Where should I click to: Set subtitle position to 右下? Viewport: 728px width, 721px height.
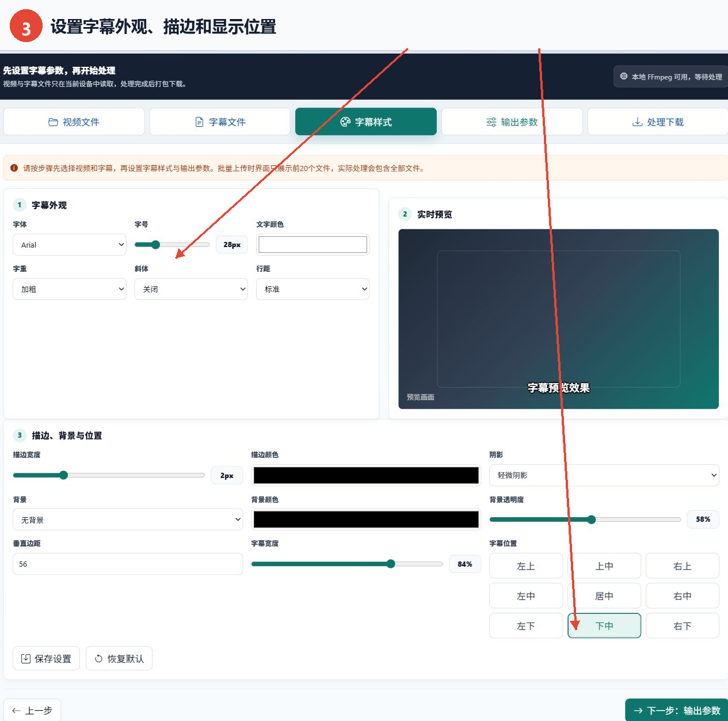pos(683,626)
